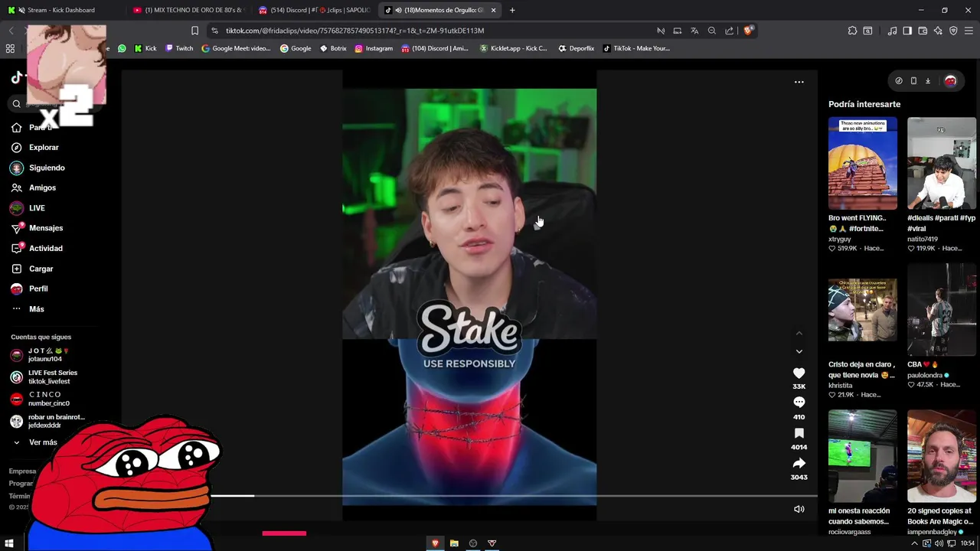
Task: Open the browser hamburger main menu
Action: [969, 31]
